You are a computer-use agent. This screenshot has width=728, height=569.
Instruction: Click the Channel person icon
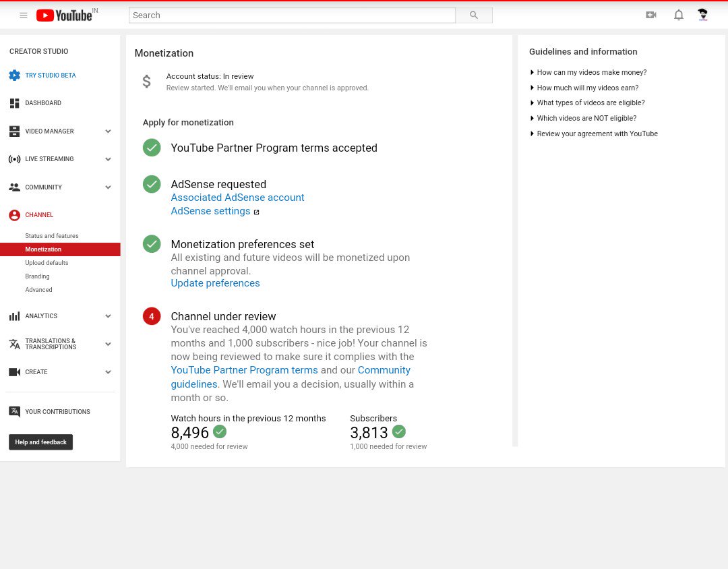pyautogui.click(x=14, y=215)
